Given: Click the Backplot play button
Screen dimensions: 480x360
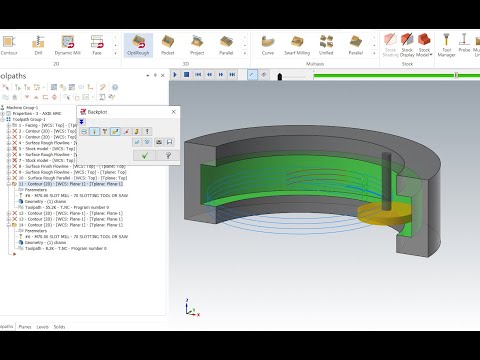Looking at the screenshot, I should pyautogui.click(x=175, y=75).
